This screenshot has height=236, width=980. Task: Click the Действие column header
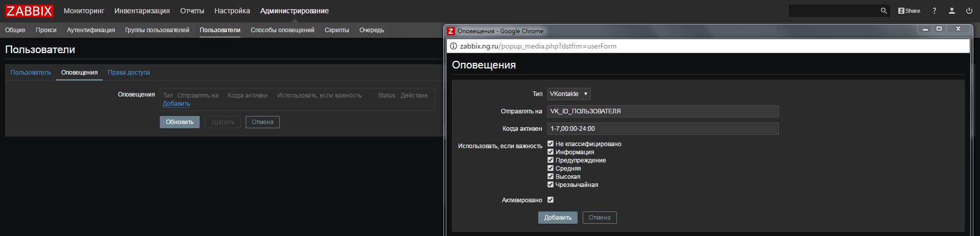coord(414,96)
